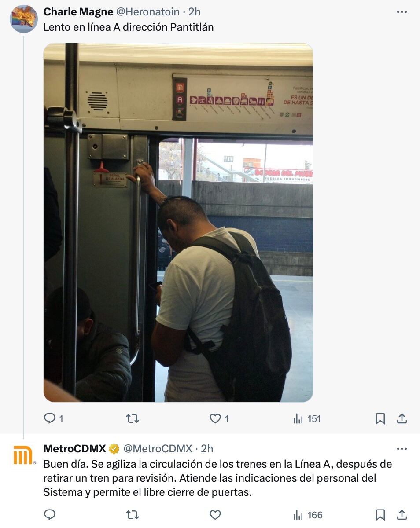Open more options for MetroCDMX reply
Viewport: 420px width, 528px height.
[x=402, y=449]
